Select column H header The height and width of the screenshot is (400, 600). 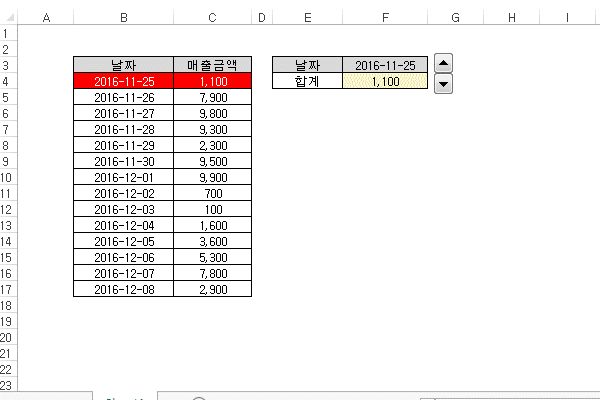512,18
